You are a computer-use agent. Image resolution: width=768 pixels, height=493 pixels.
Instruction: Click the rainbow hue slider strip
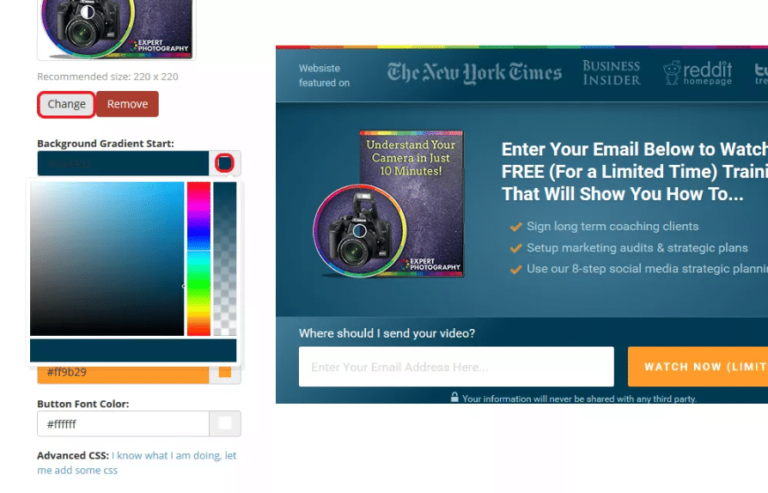click(x=198, y=258)
